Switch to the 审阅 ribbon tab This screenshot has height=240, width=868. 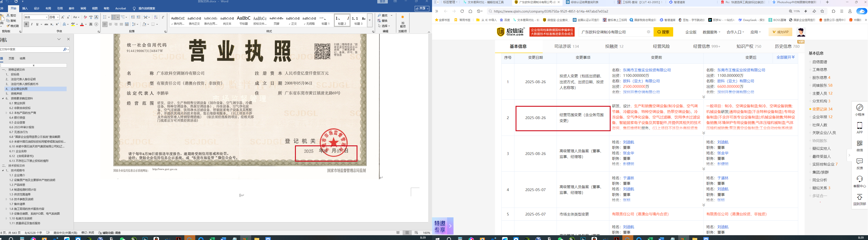(x=83, y=8)
